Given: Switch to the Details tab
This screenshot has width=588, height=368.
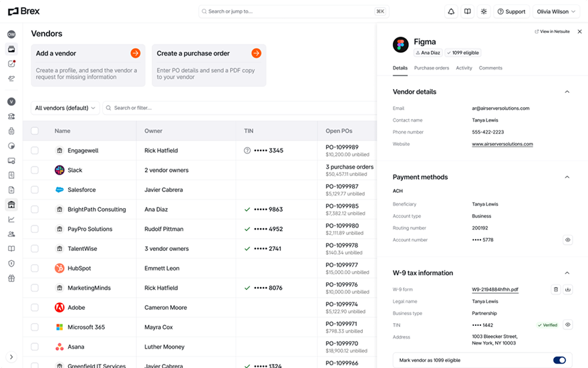Looking at the screenshot, I should click(x=400, y=68).
